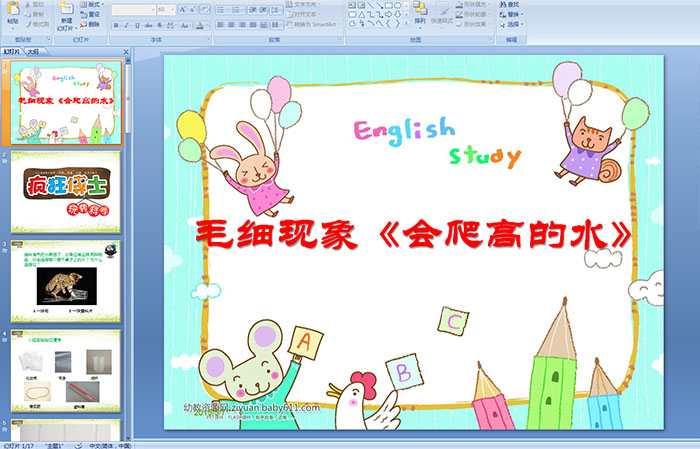Open Character Spacing (AV) dropdown
Image resolution: width=700 pixels, height=449 pixels.
[x=171, y=25]
